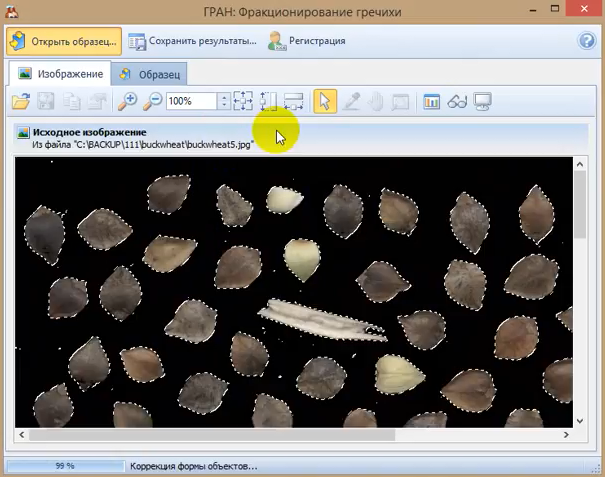Click the vertical scrollbar thumb

tap(580, 205)
